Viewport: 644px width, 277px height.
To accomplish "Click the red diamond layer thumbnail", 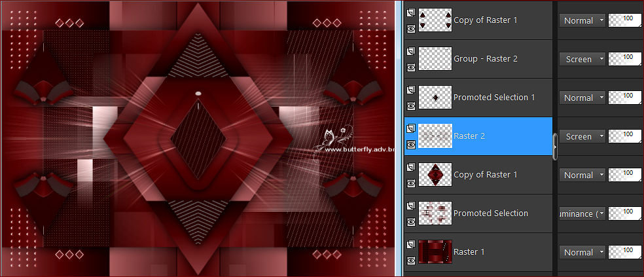I will (x=435, y=175).
